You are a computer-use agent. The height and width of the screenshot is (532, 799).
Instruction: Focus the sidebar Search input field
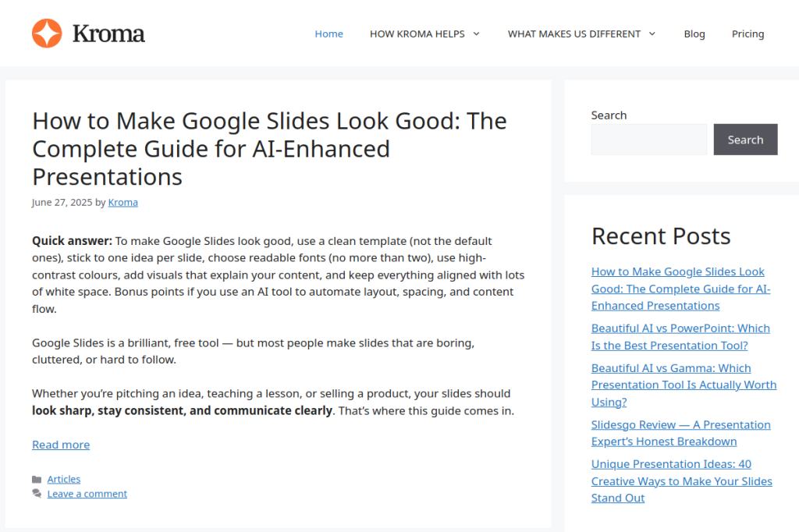pos(648,139)
